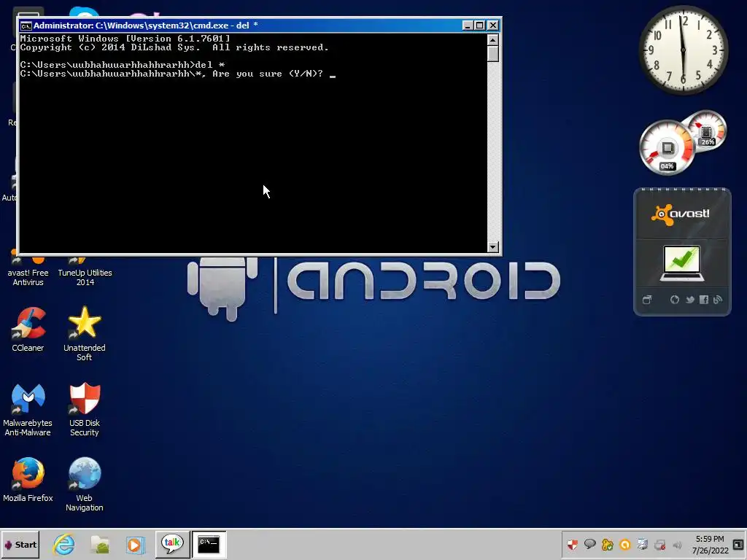The width and height of the screenshot is (747, 560).
Task: Click the avast gadget blog feed icon
Action: 718,300
